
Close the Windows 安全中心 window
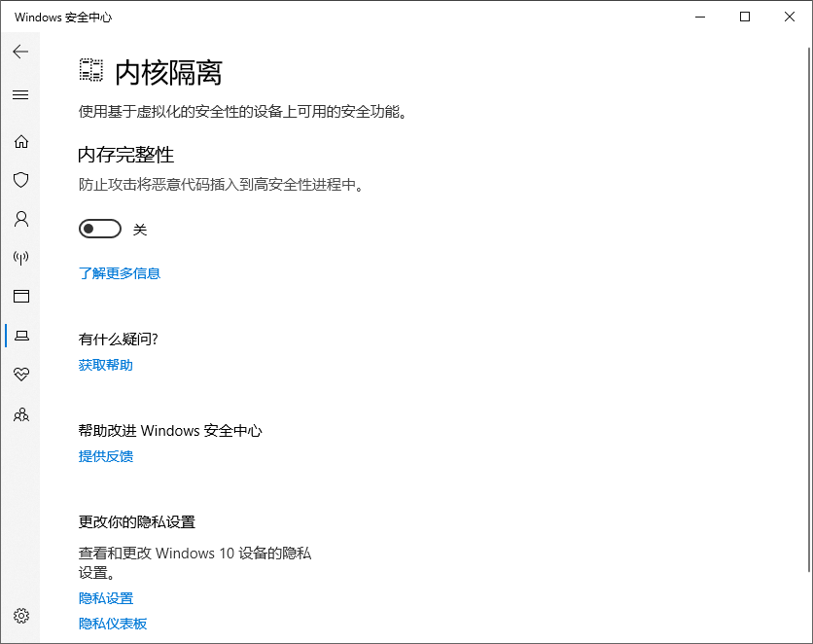[x=789, y=18]
